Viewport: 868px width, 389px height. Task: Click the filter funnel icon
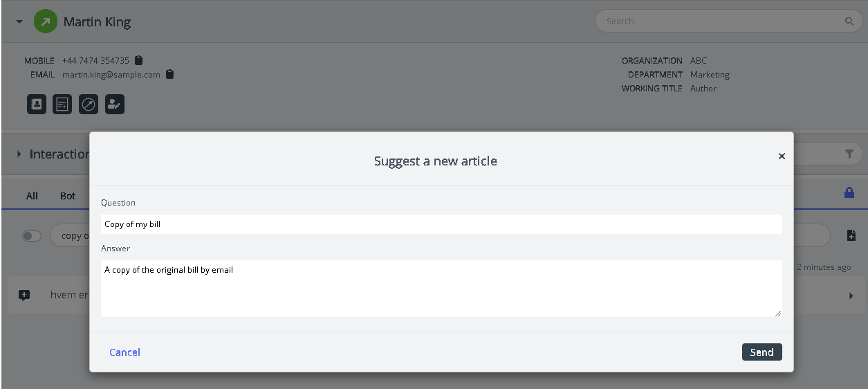pyautogui.click(x=849, y=154)
